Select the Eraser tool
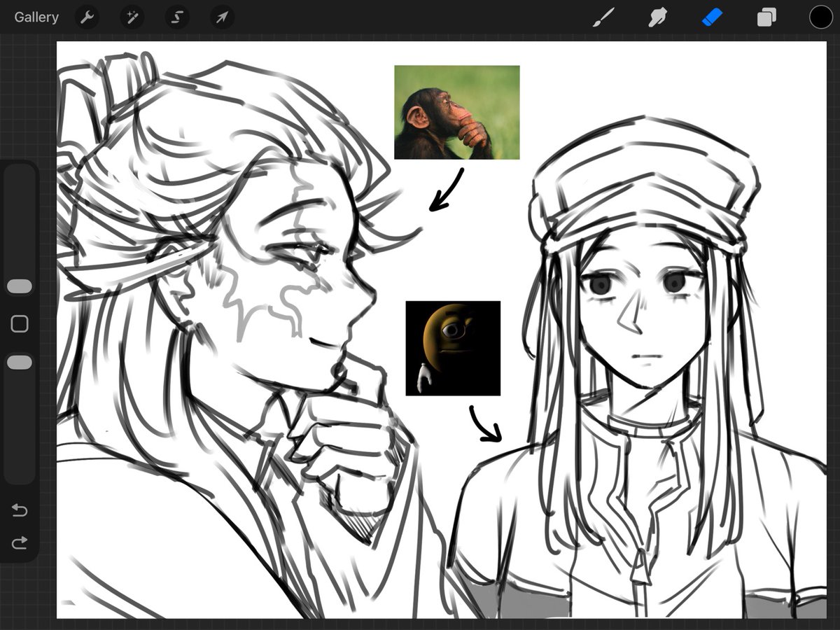The image size is (840, 630). coord(711,17)
